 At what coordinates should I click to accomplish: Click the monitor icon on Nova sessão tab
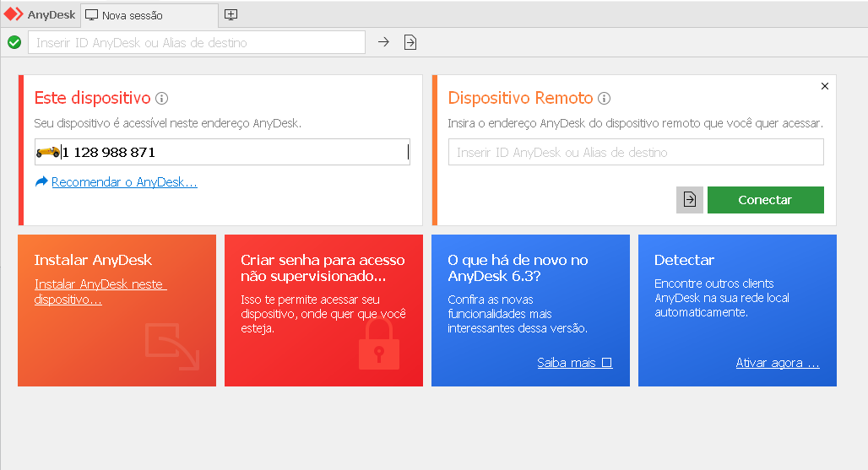[x=91, y=15]
